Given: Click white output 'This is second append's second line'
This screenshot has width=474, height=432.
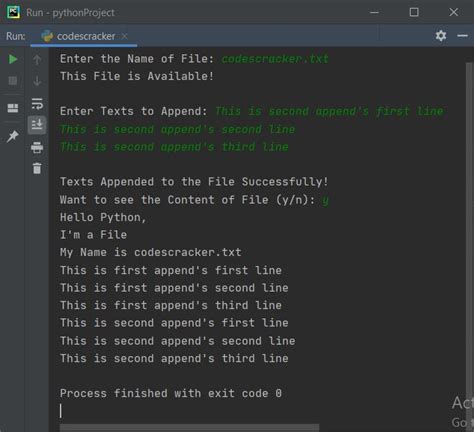Looking at the screenshot, I should (178, 341).
